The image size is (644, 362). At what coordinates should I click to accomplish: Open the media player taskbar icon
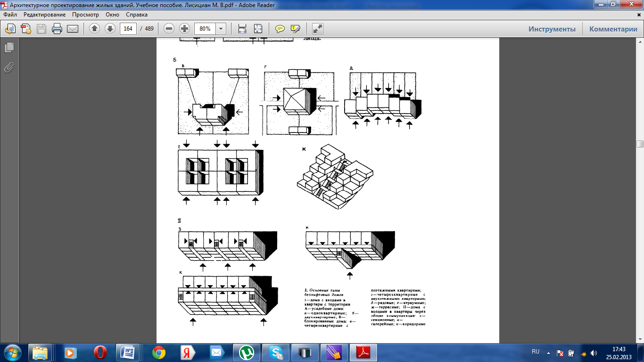70,352
